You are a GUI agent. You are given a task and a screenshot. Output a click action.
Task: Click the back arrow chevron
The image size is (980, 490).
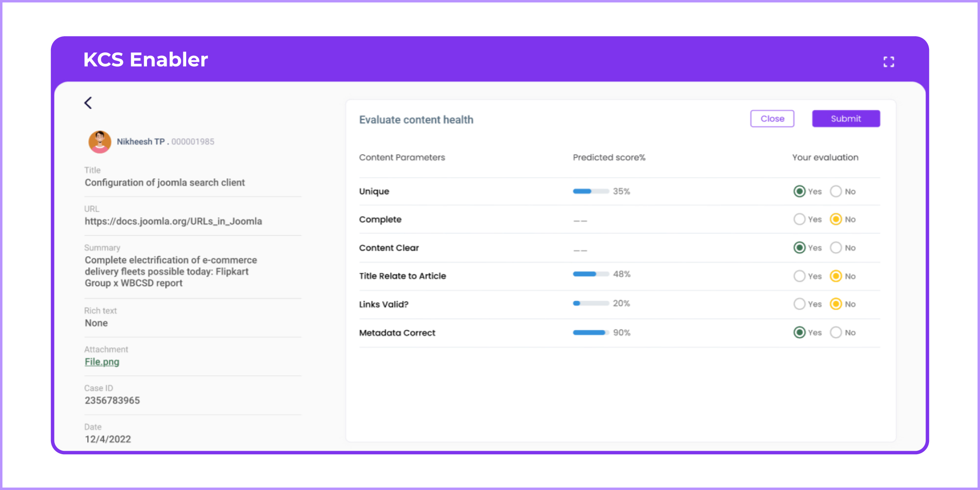88,103
